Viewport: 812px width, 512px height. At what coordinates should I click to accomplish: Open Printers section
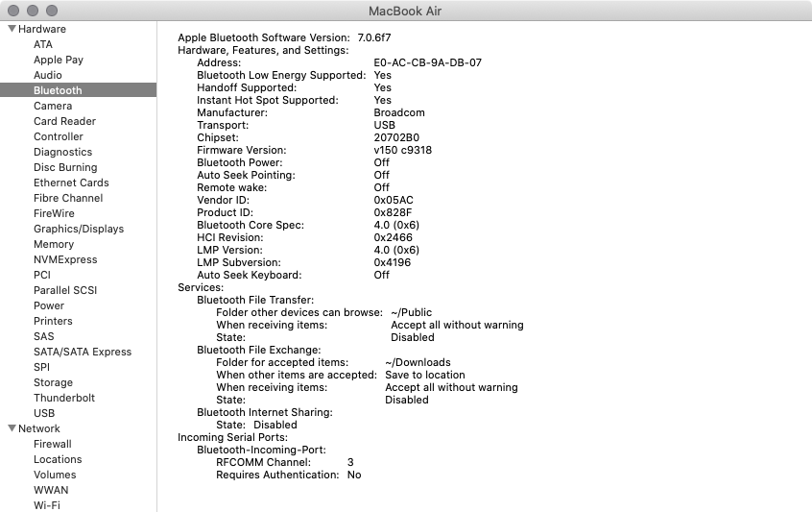(x=53, y=321)
